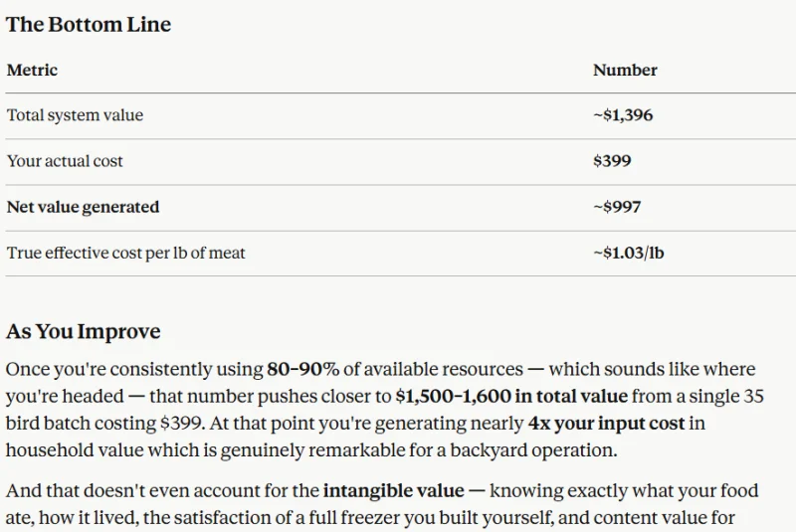Click the bold '4x your input cost' text
This screenshot has width=796, height=532.
[607, 423]
